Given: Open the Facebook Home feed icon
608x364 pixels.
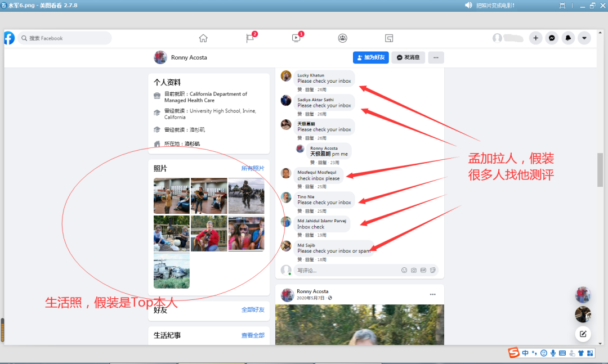Looking at the screenshot, I should pyautogui.click(x=203, y=38).
